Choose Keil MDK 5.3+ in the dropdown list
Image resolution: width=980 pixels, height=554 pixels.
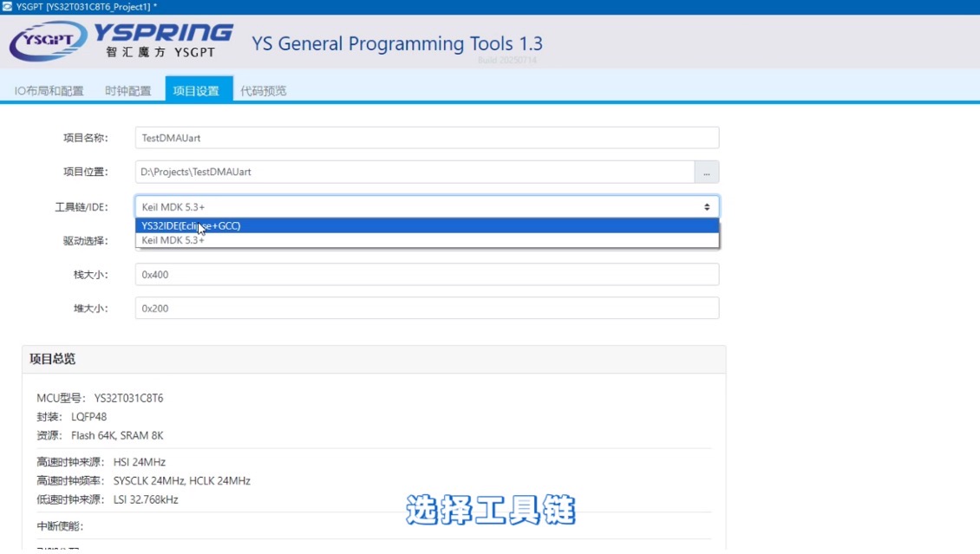(427, 240)
